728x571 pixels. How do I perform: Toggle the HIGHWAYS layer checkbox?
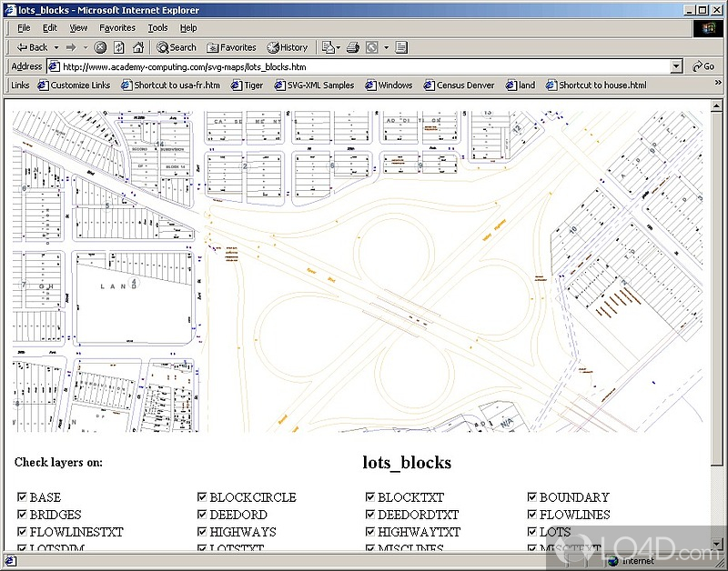202,532
